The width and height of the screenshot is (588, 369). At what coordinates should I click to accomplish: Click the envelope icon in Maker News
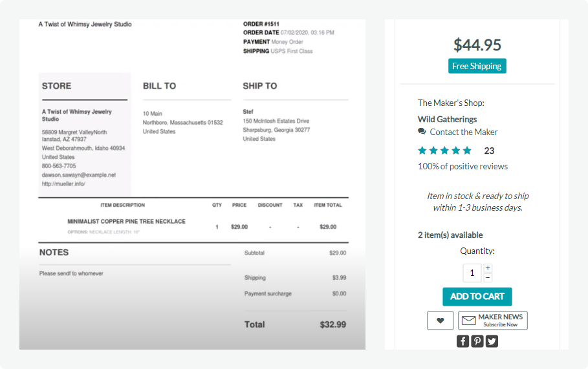469,321
